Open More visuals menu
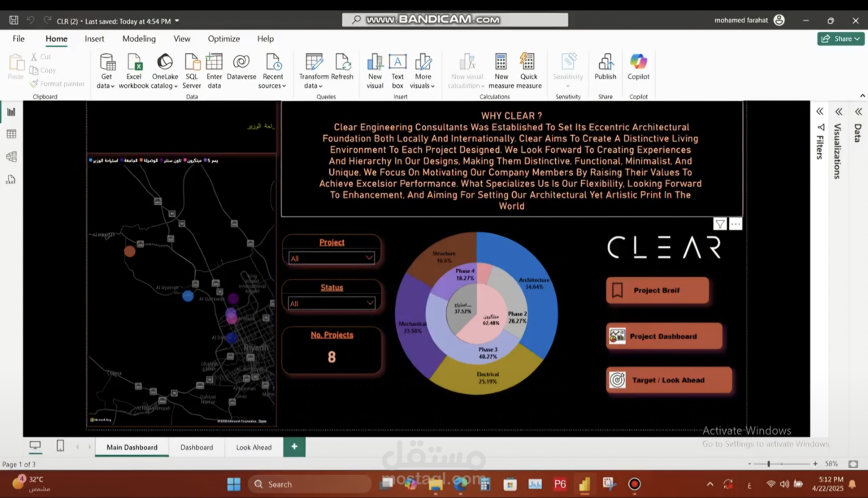 click(x=423, y=71)
